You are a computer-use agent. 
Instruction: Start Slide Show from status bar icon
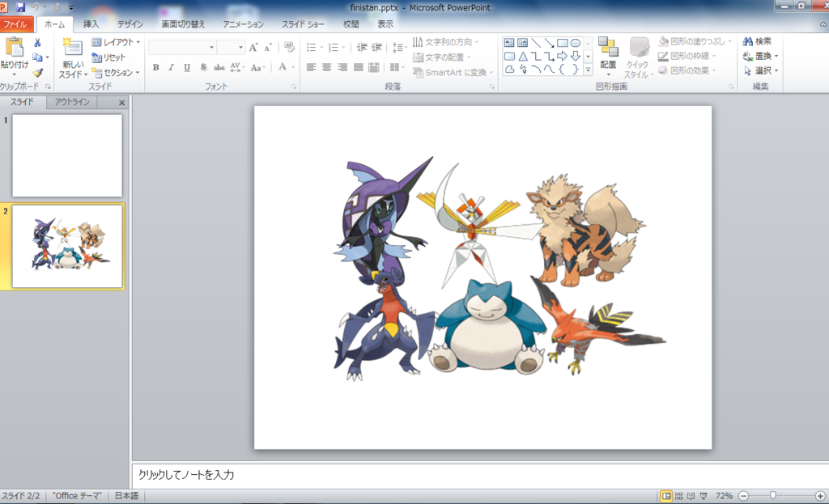(x=704, y=496)
